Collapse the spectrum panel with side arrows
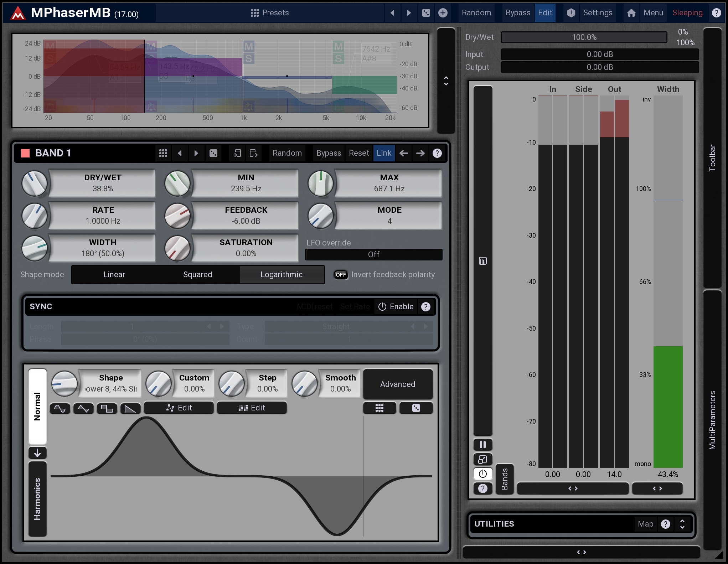Image resolution: width=728 pixels, height=564 pixels. 446,81
